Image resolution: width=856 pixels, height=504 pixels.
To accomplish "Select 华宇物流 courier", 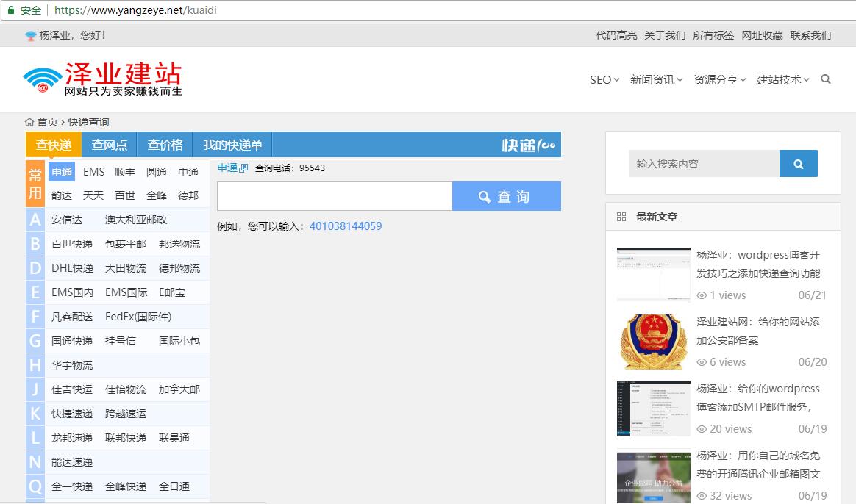I will click(x=72, y=365).
